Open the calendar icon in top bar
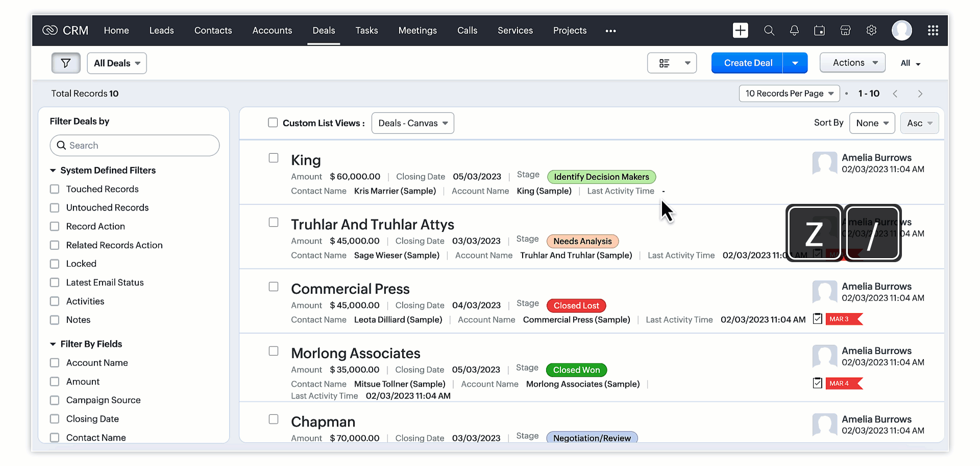The image size is (980, 466). [x=819, y=31]
